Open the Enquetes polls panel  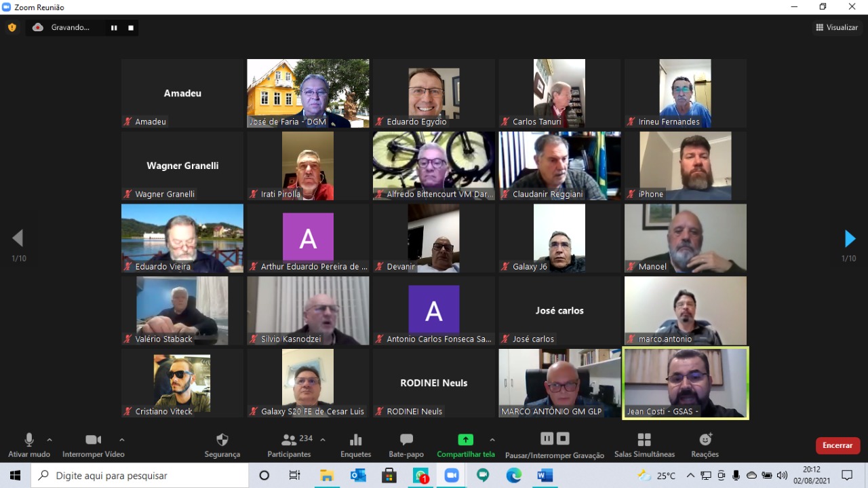pyautogui.click(x=356, y=440)
